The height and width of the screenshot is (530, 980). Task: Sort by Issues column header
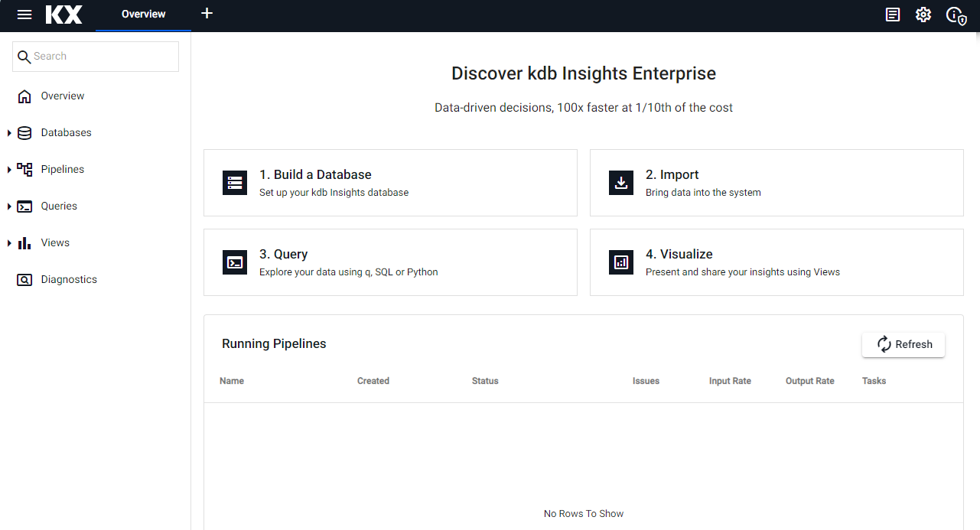point(646,381)
